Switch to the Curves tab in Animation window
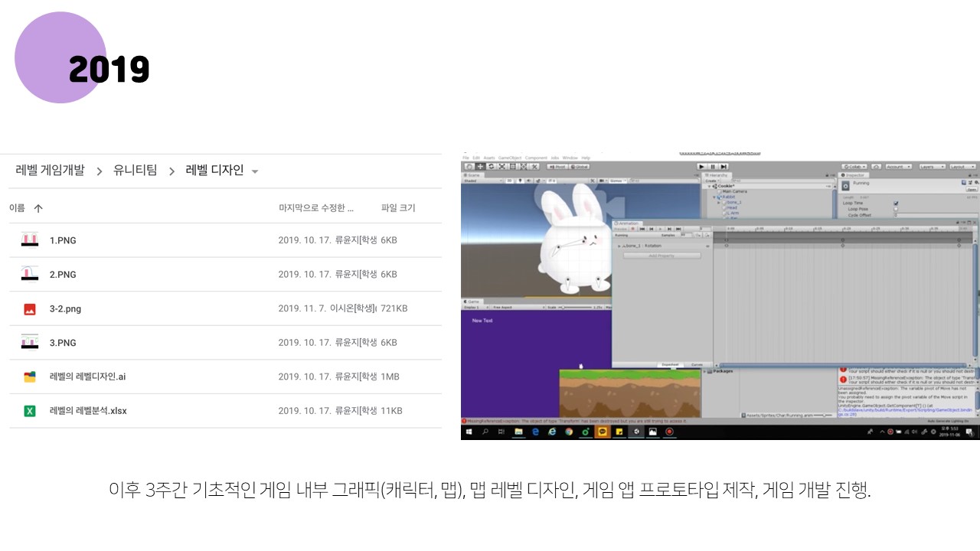Image resolution: width=980 pixels, height=551 pixels. (x=697, y=364)
